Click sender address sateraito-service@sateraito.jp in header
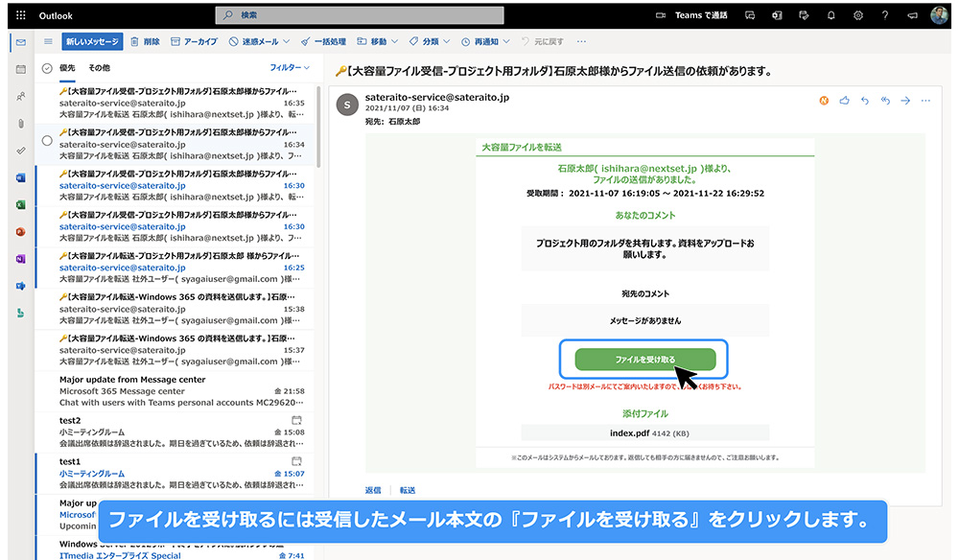Viewport: 959px width, 560px height. pyautogui.click(x=436, y=97)
